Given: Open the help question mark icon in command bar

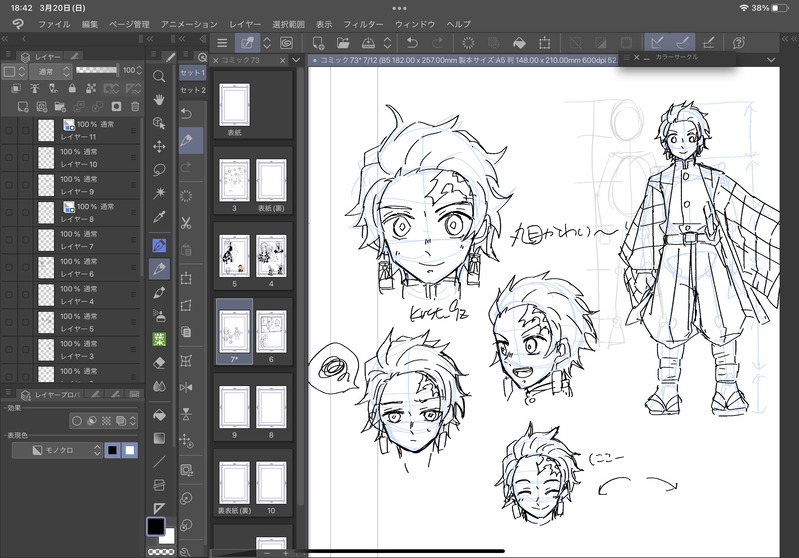Looking at the screenshot, I should [x=738, y=43].
